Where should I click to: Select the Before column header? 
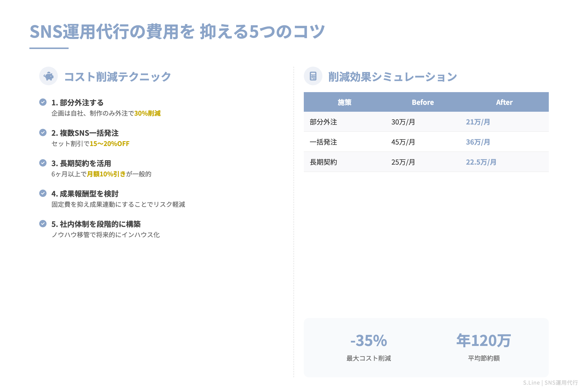point(423,102)
